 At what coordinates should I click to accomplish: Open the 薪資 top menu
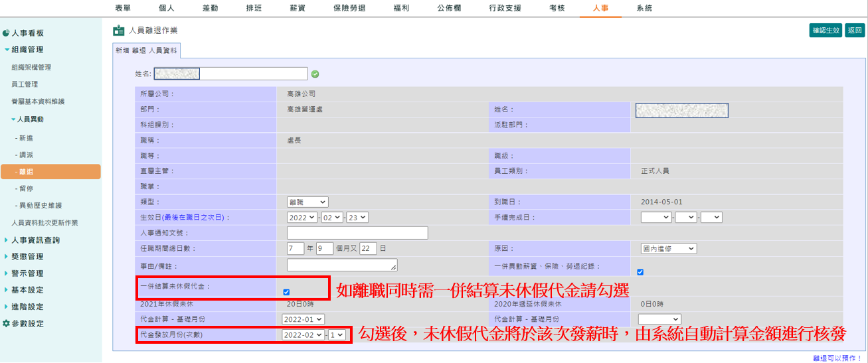[298, 8]
